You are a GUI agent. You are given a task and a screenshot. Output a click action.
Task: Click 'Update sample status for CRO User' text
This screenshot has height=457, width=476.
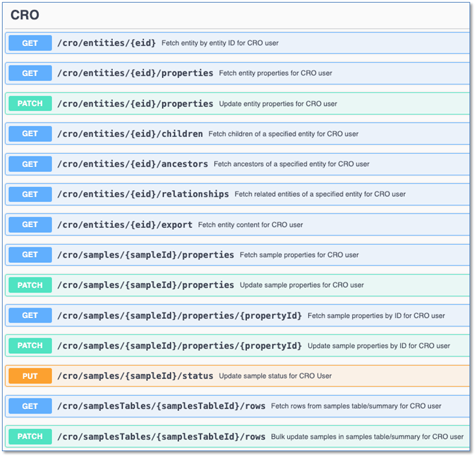pyautogui.click(x=275, y=376)
